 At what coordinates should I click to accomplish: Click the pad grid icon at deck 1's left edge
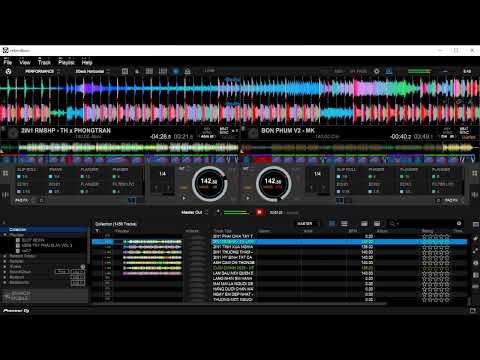tap(5, 173)
